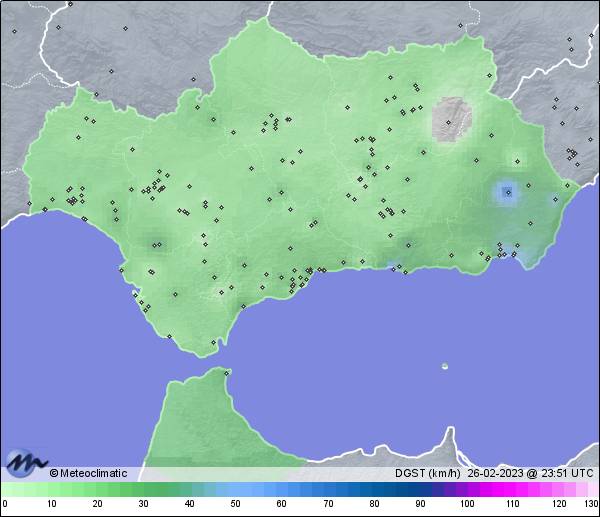The width and height of the screenshot is (600, 517).
Task: Click the legend value 70
Action: 328,504
